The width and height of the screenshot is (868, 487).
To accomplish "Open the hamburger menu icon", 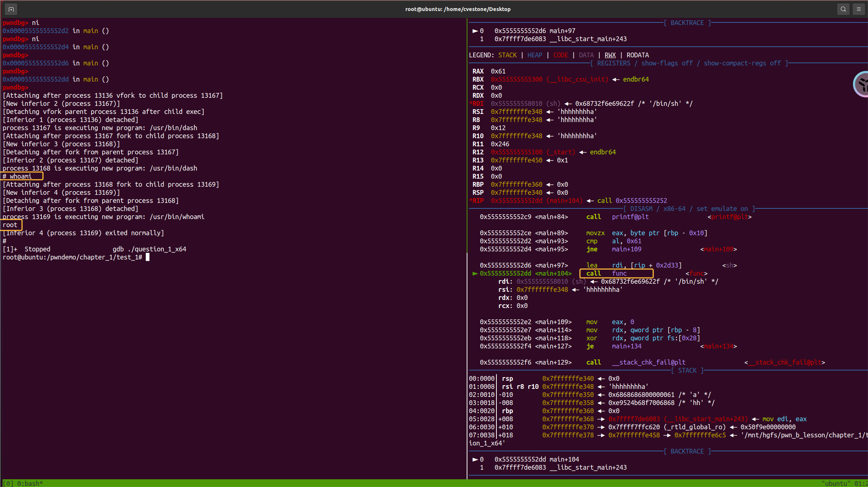I will pyautogui.click(x=859, y=9).
